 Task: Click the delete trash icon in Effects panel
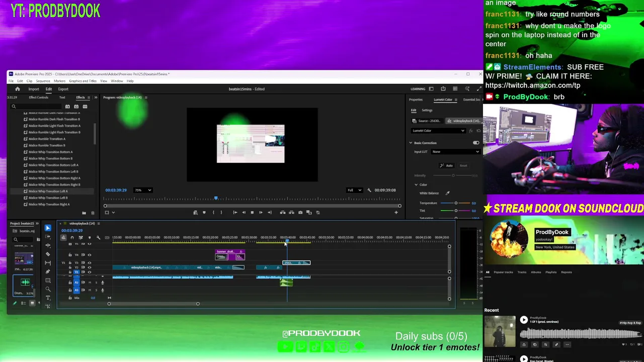[x=93, y=213]
